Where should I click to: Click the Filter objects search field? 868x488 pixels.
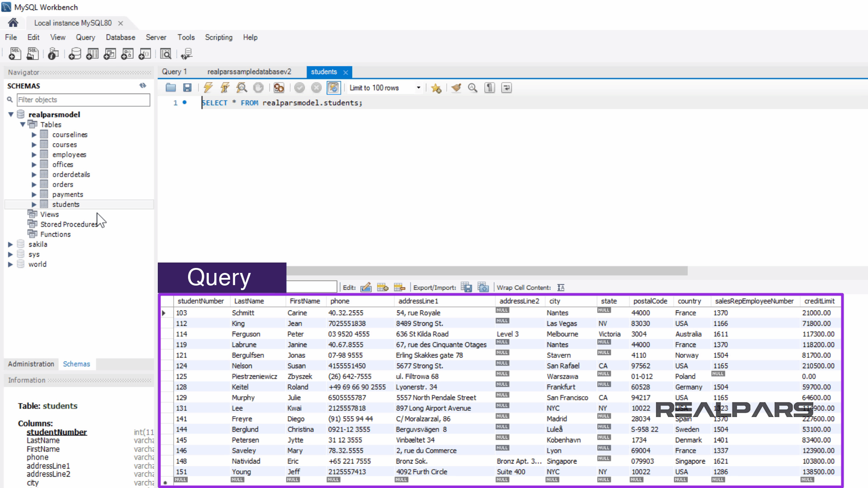[83, 100]
